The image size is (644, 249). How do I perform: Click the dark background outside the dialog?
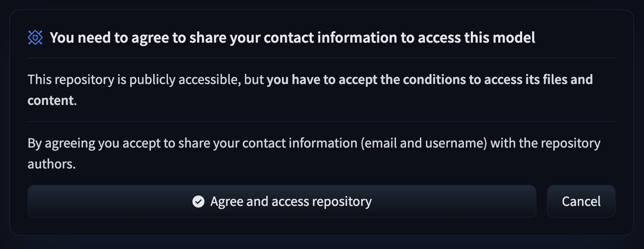[322, 243]
